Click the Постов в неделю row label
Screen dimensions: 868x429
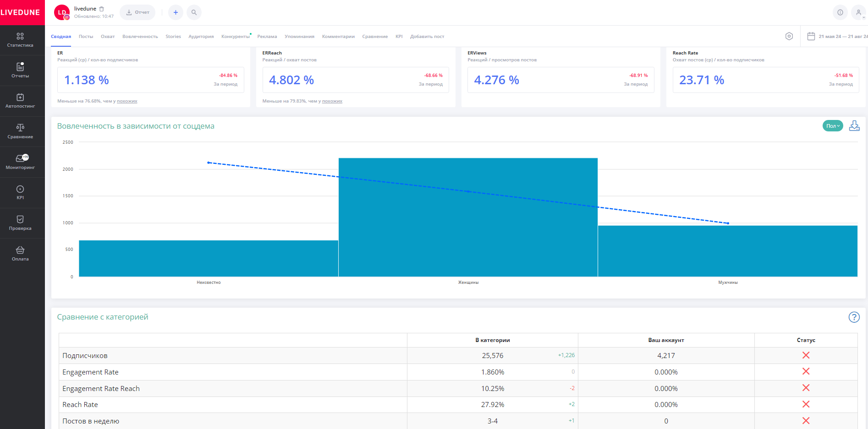tap(91, 421)
